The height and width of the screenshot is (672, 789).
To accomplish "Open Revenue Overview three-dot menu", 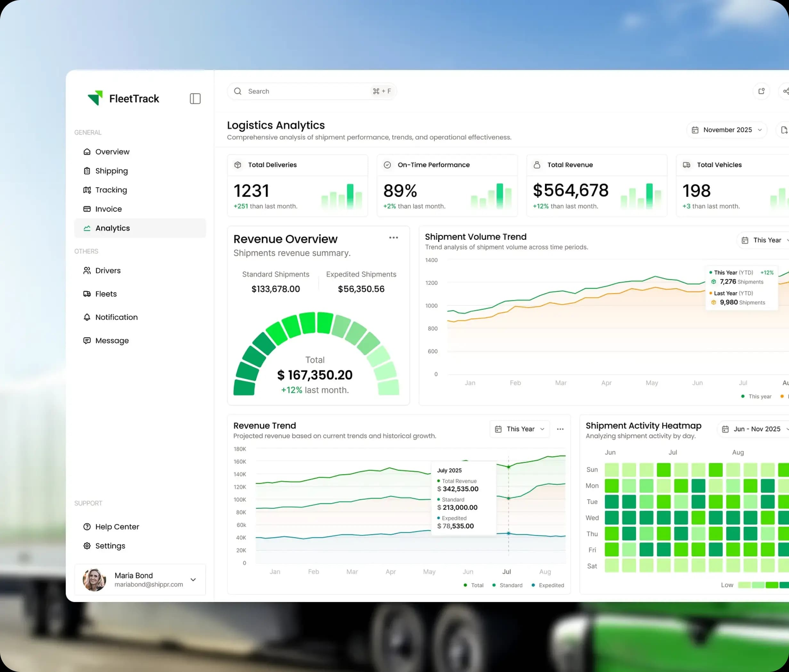I will click(x=393, y=238).
